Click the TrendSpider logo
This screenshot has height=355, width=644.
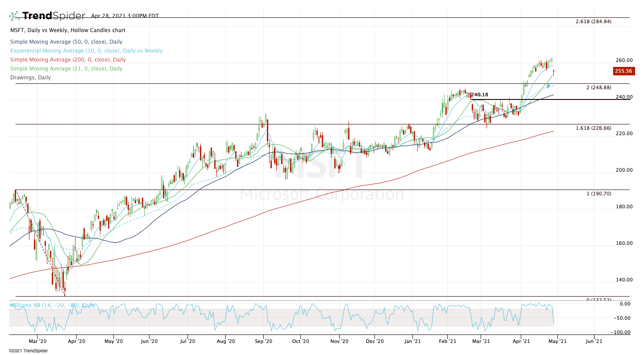(47, 16)
